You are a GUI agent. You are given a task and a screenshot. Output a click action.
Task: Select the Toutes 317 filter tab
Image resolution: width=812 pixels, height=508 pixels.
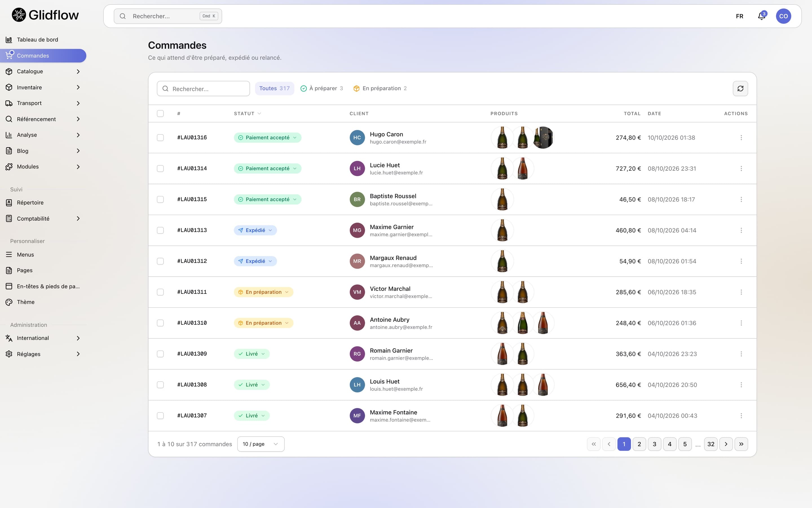click(x=274, y=88)
